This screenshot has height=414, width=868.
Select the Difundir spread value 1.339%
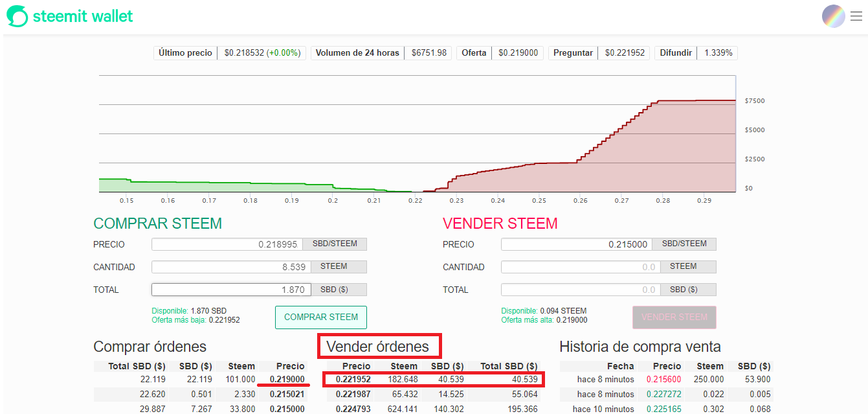[718, 53]
